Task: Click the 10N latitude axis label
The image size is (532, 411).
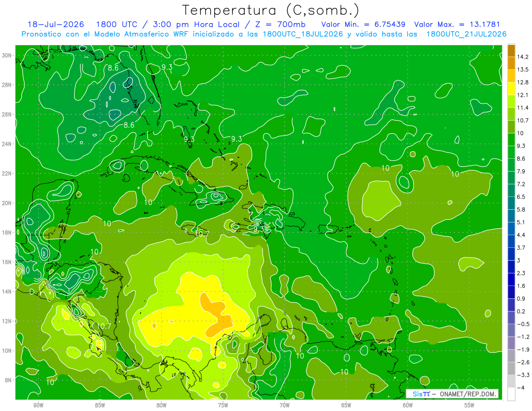Action: 7,351
